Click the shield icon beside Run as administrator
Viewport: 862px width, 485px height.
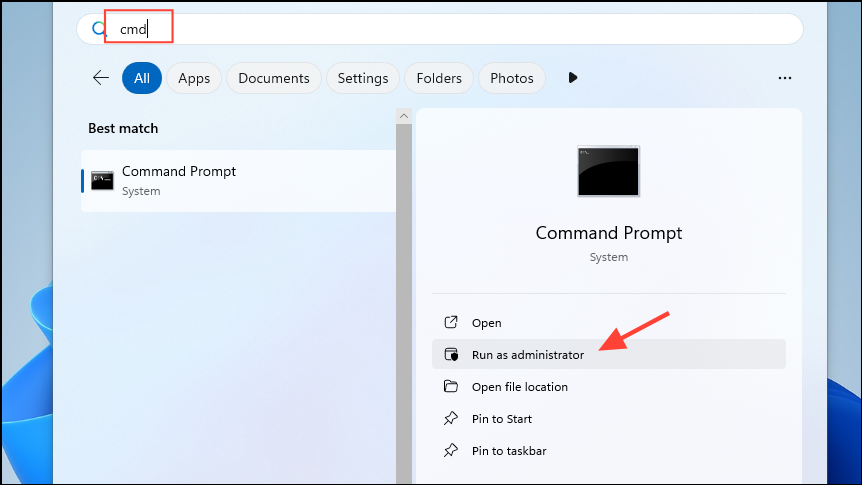coord(451,354)
